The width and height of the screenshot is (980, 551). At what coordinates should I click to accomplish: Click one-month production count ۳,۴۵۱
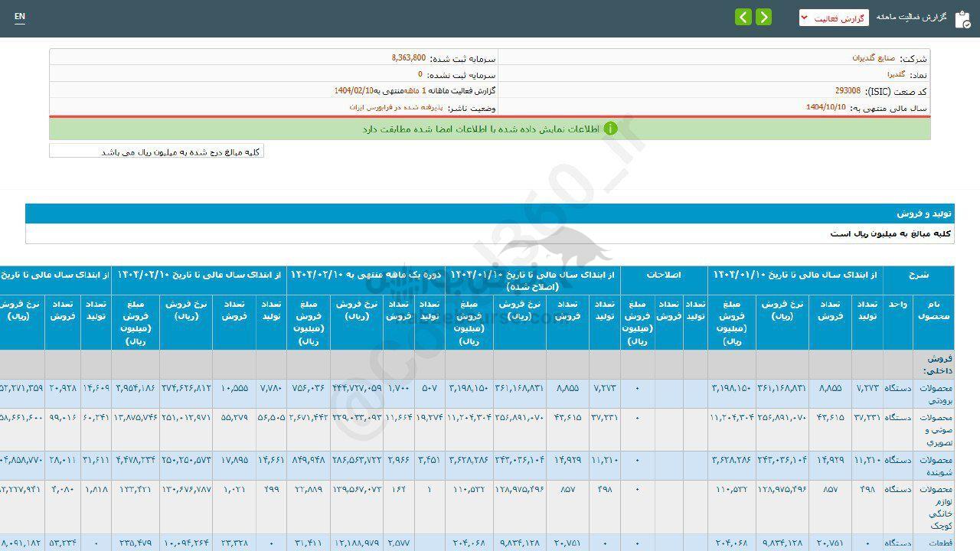(x=428, y=460)
